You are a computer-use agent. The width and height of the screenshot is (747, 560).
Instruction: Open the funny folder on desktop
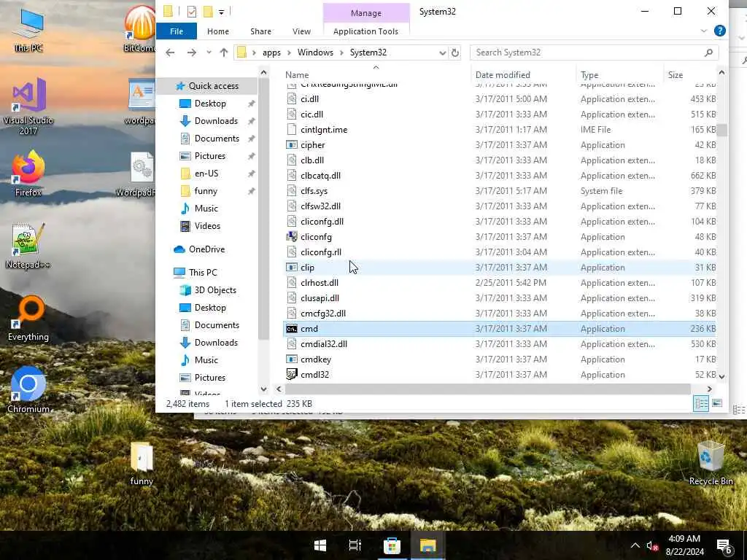click(142, 464)
